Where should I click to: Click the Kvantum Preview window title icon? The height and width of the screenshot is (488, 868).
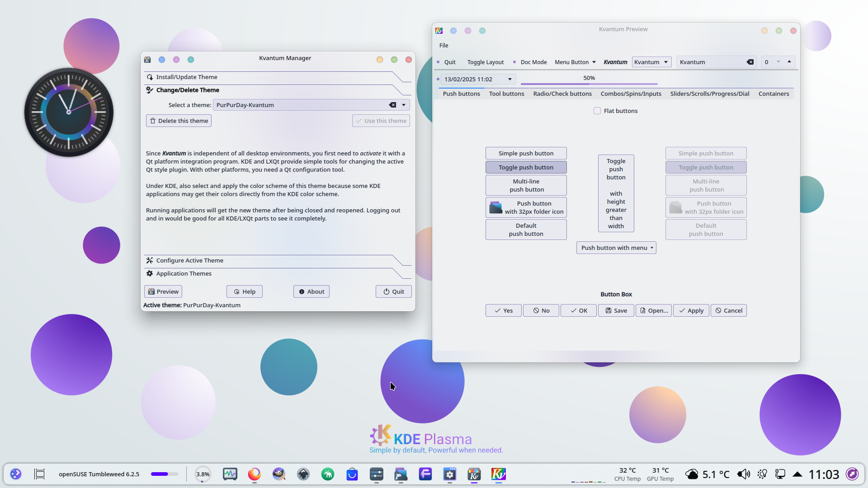(439, 31)
